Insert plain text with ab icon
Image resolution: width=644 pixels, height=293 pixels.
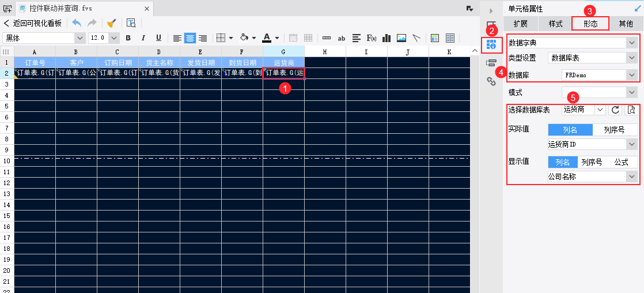[x=342, y=38]
